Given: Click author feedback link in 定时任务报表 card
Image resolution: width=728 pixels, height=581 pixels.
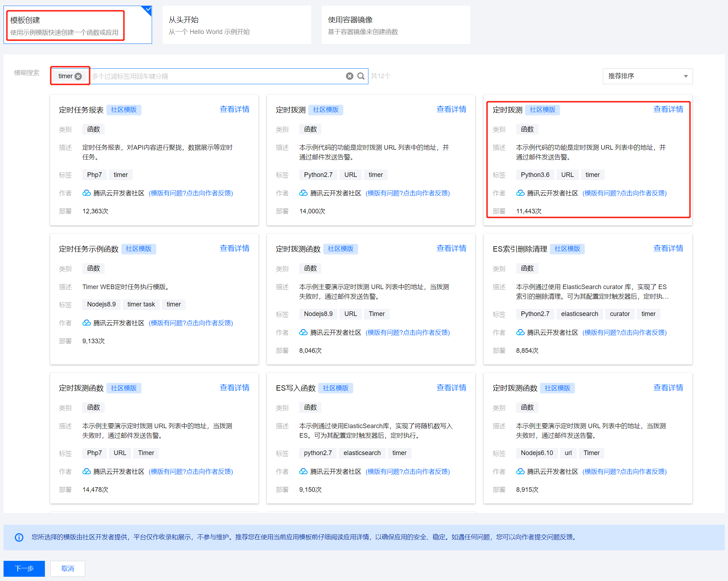Looking at the screenshot, I should 191,193.
